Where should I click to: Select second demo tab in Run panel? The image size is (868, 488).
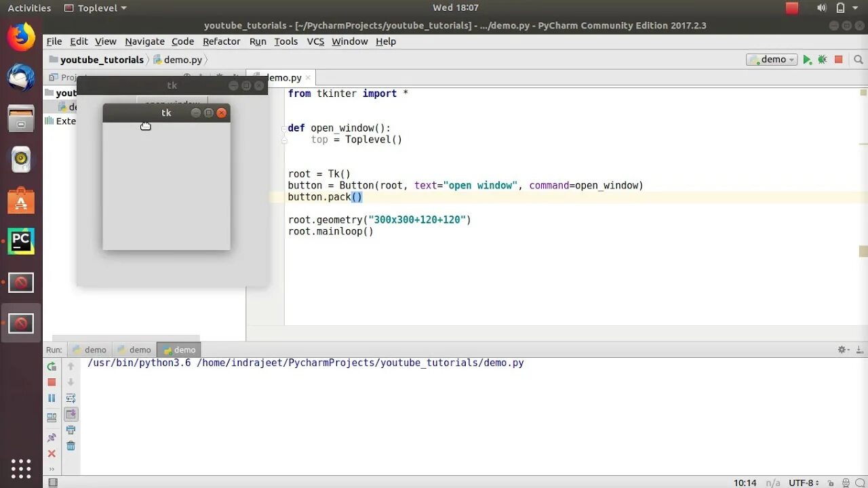tap(134, 350)
